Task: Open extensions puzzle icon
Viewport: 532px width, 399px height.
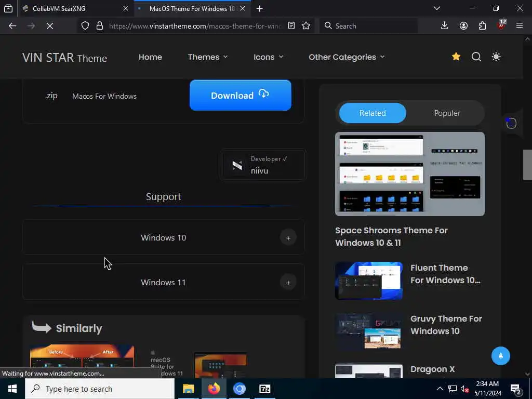Action: (482, 26)
